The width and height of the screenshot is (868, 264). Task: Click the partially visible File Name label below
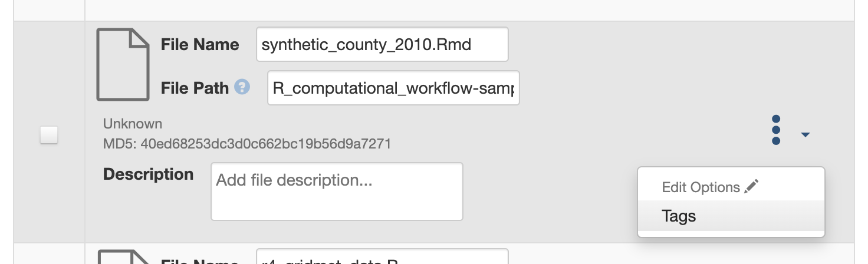click(x=199, y=260)
